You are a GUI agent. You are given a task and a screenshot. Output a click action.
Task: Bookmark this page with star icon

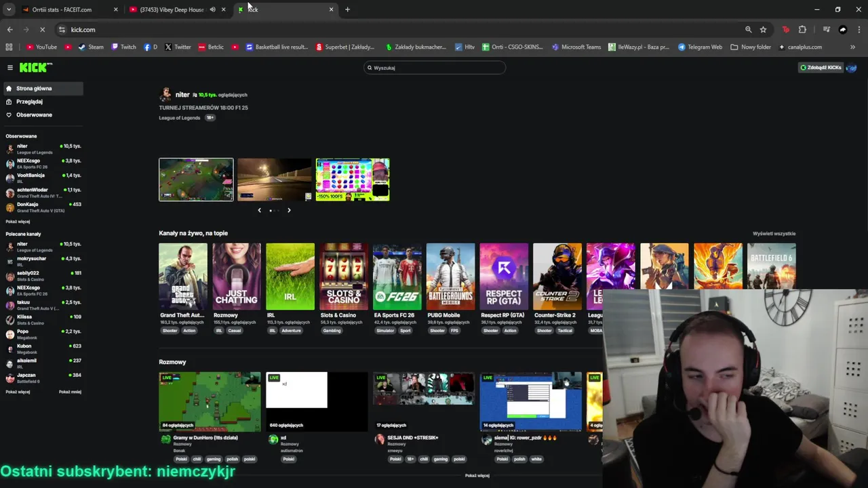point(763,30)
